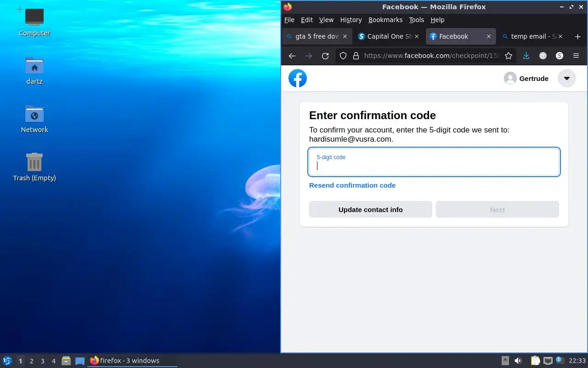
Task: Click the network tray icon
Action: [x=548, y=361]
